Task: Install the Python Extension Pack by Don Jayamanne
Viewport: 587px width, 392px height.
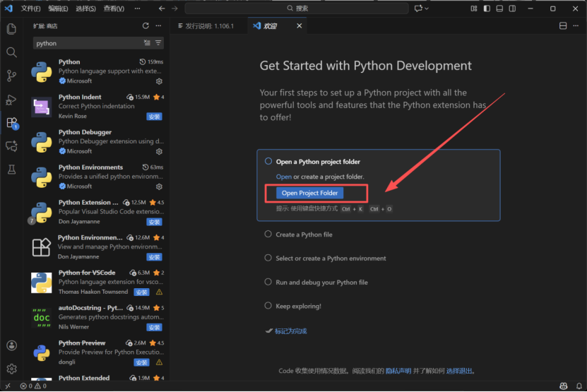Action: point(154,222)
